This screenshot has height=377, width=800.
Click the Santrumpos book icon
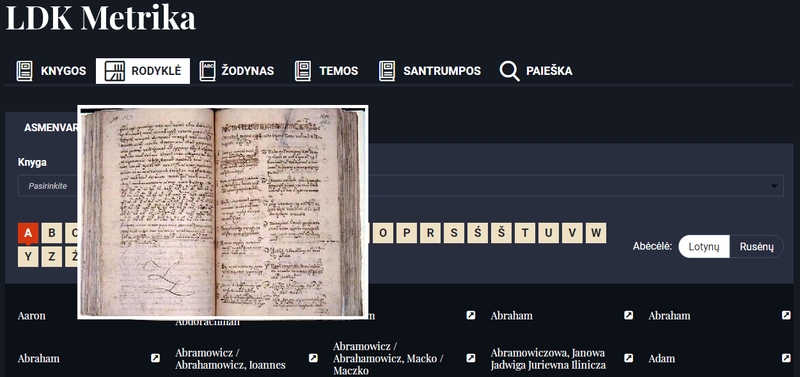[x=387, y=71]
